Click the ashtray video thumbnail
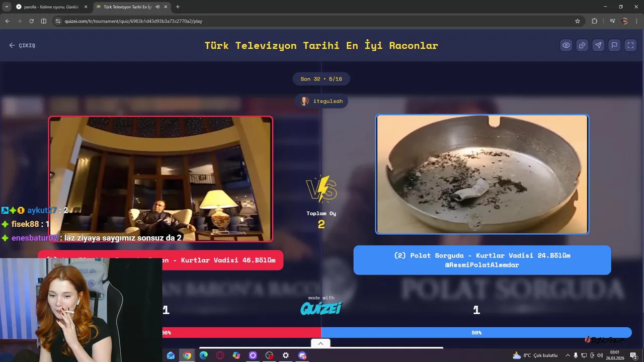 click(x=482, y=174)
